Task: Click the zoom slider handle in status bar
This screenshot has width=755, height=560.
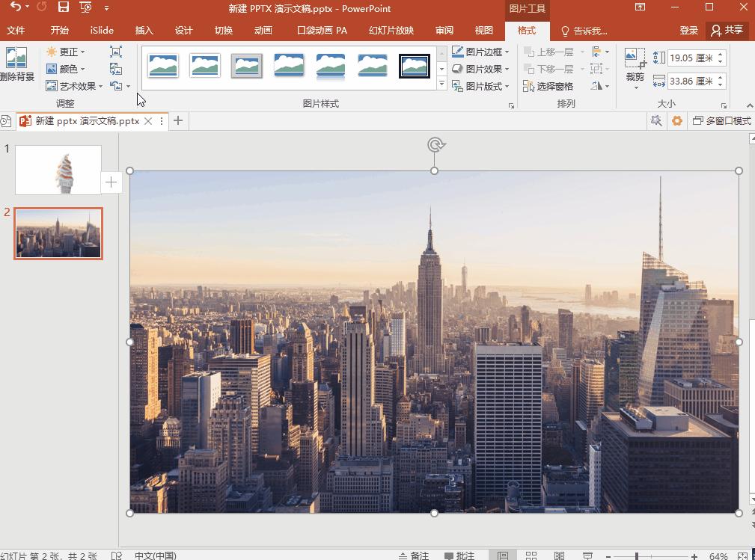Action: [637, 556]
